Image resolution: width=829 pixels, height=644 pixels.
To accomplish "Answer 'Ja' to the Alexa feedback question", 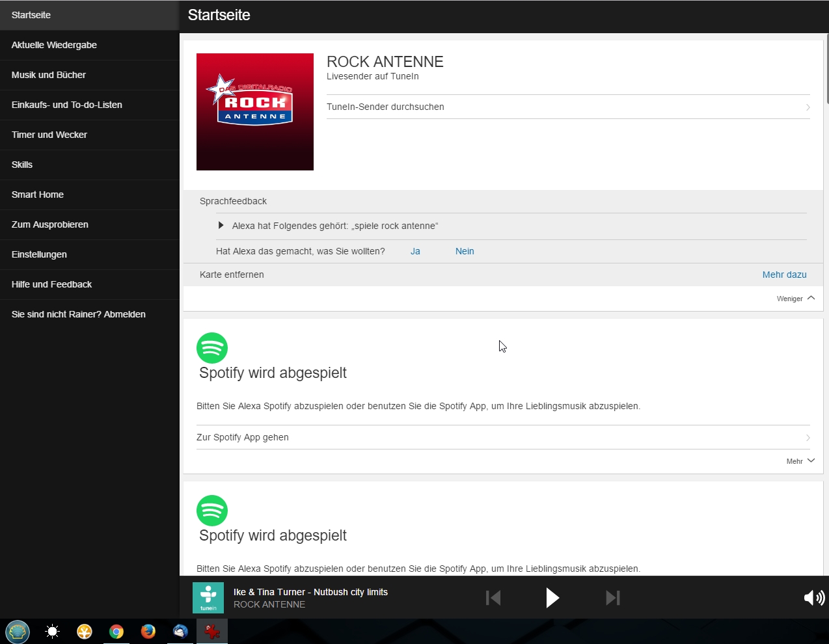I will [x=415, y=251].
